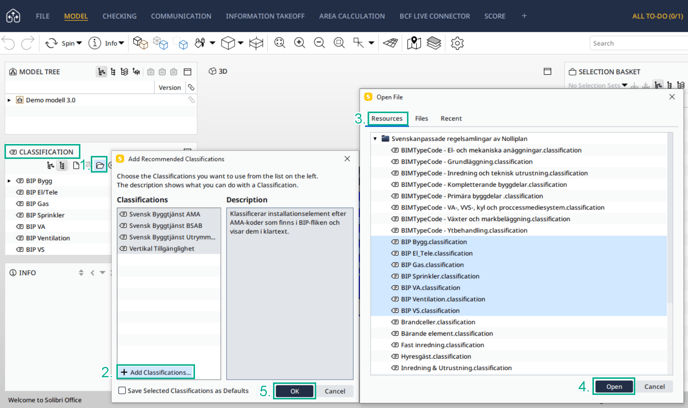The width and height of the screenshot is (688, 408).
Task: Click the new classification page icon
Action: [x=76, y=165]
